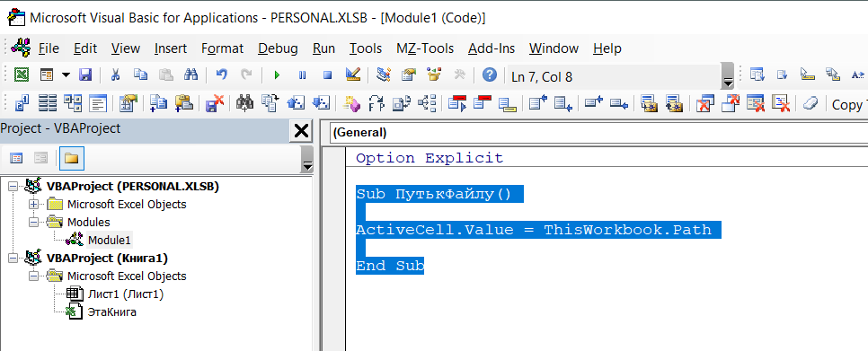This screenshot has width=868, height=351.
Task: Open Help via the question mark icon
Action: (x=490, y=75)
